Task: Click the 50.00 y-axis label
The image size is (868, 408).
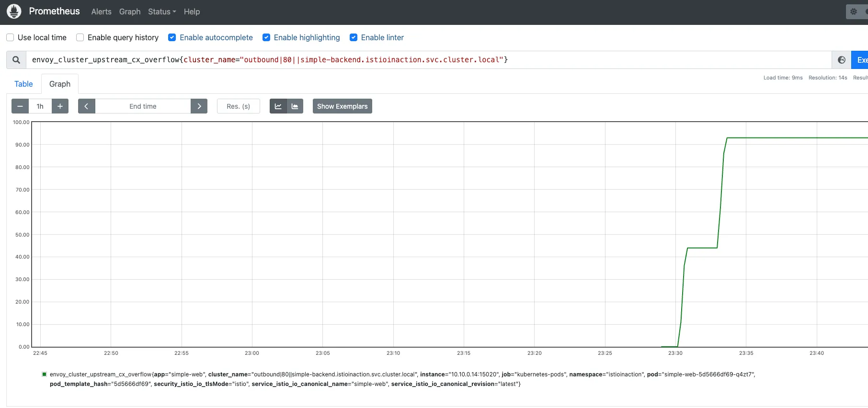Action: [23, 235]
